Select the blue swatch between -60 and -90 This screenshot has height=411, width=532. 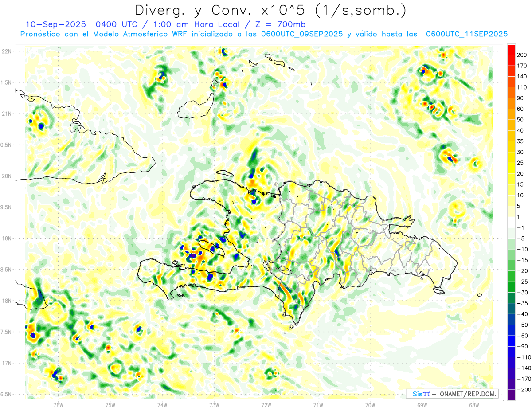512,341
